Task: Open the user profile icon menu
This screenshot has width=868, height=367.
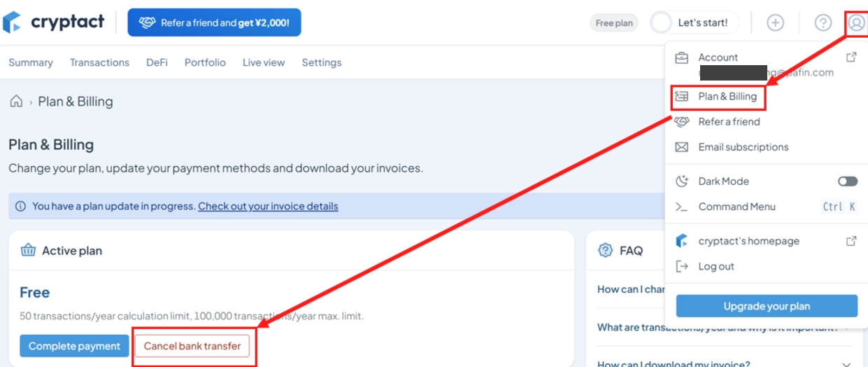Action: point(857,22)
